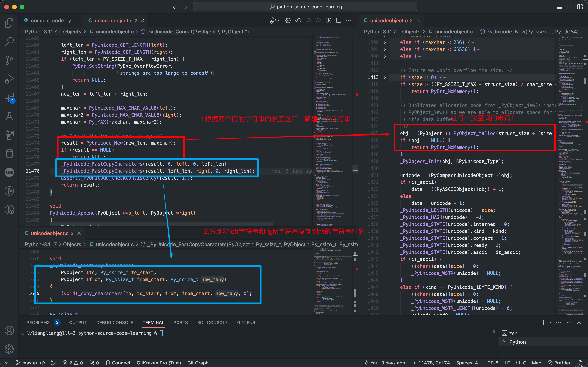Go back with the navigation arrow

pos(175,7)
